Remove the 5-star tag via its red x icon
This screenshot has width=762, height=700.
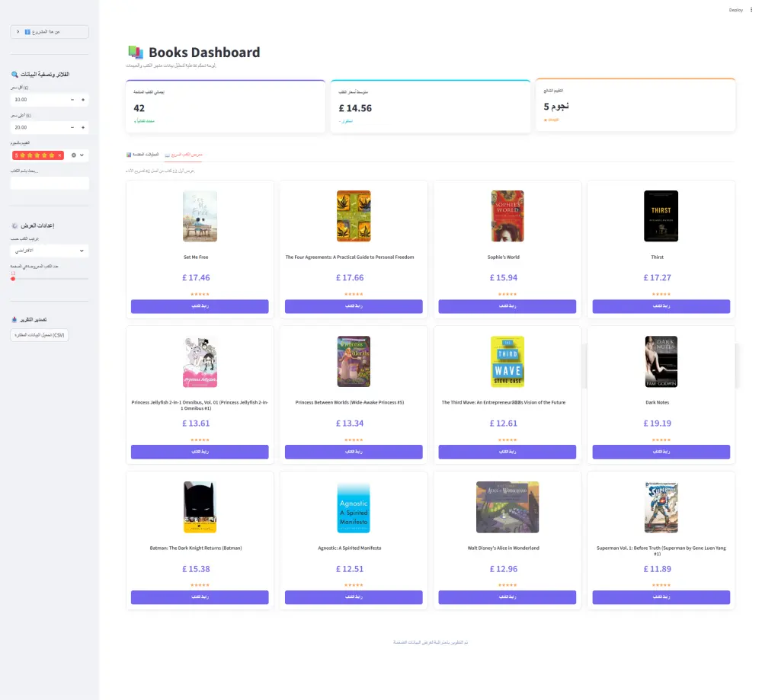[x=59, y=155]
